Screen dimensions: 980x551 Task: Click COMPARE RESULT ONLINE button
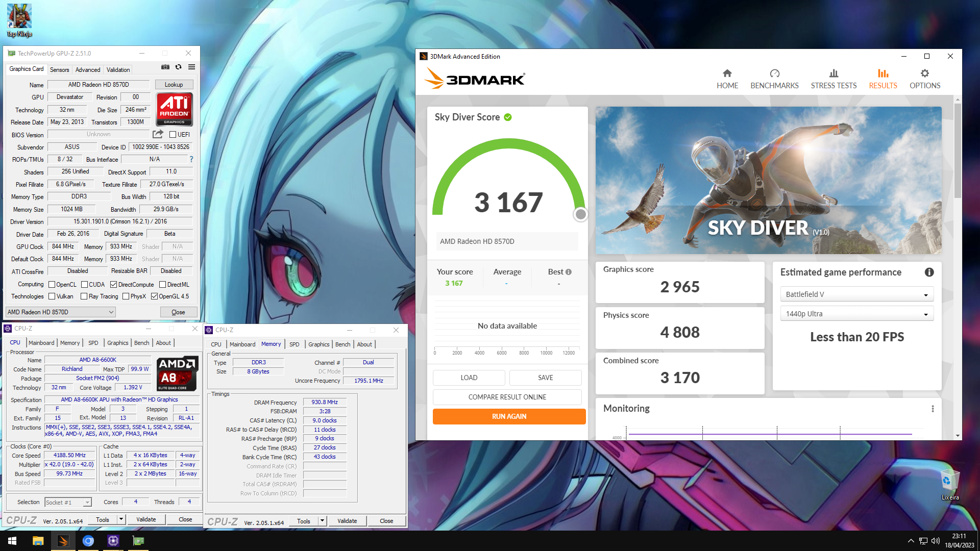click(507, 397)
